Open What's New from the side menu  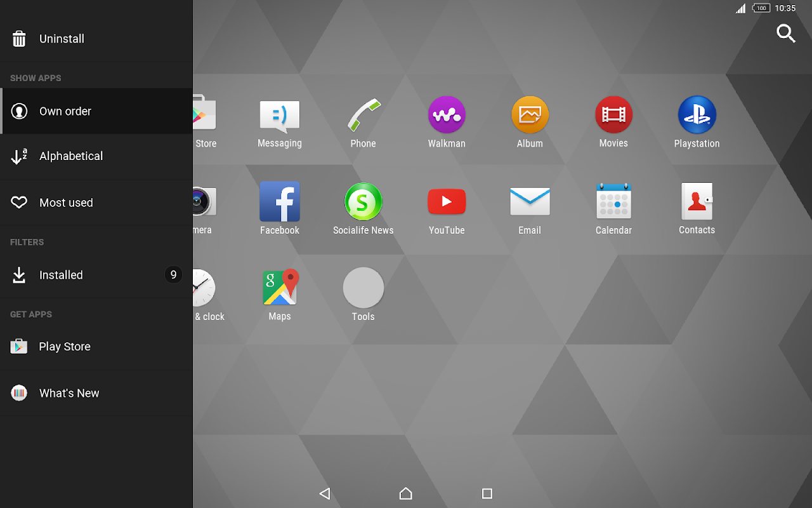tap(96, 393)
